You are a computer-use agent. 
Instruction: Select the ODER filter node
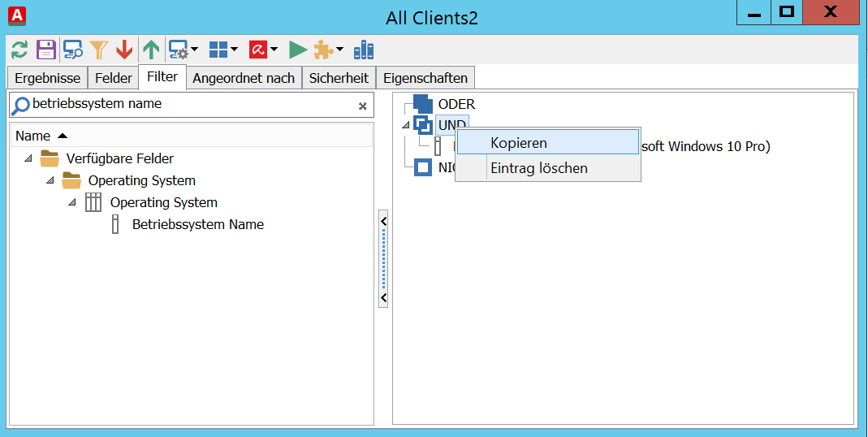pyautogui.click(x=456, y=104)
